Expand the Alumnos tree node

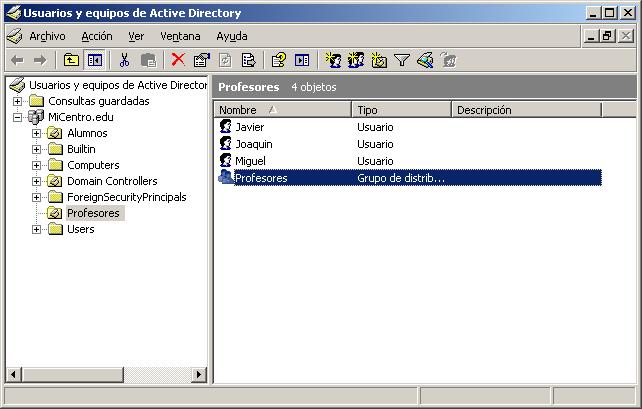37,133
